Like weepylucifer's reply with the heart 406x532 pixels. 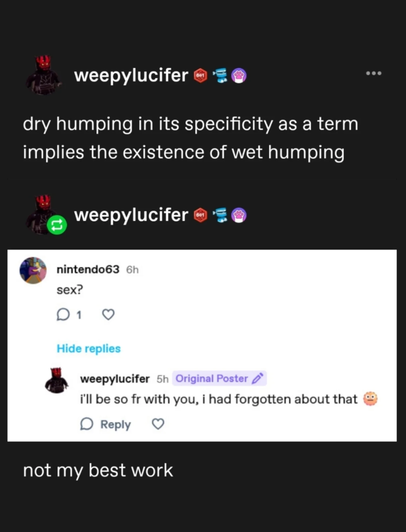(158, 424)
